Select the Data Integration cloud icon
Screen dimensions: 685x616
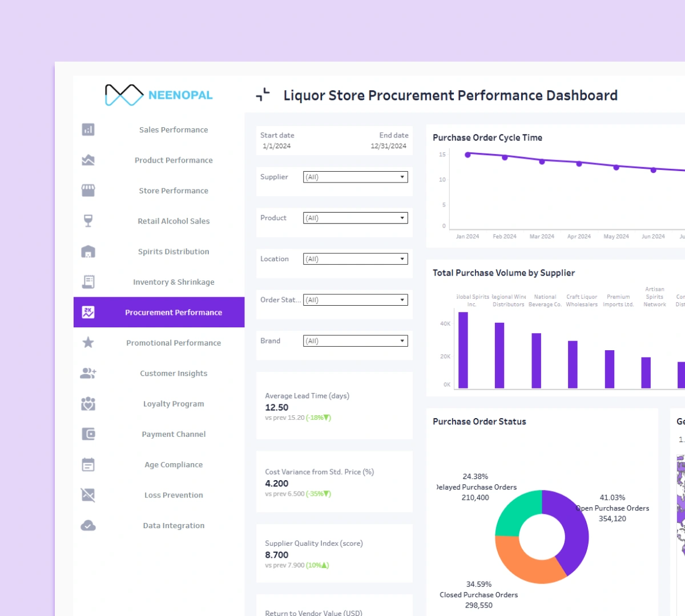pos(88,525)
